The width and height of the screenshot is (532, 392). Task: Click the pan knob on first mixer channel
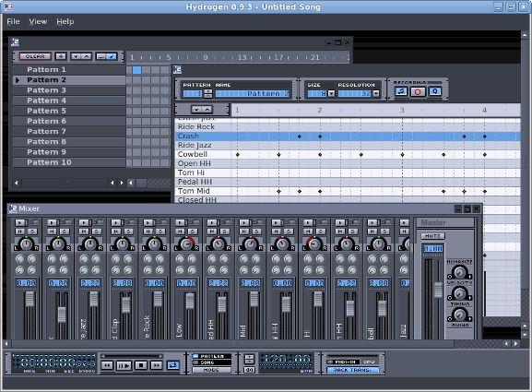(26, 244)
